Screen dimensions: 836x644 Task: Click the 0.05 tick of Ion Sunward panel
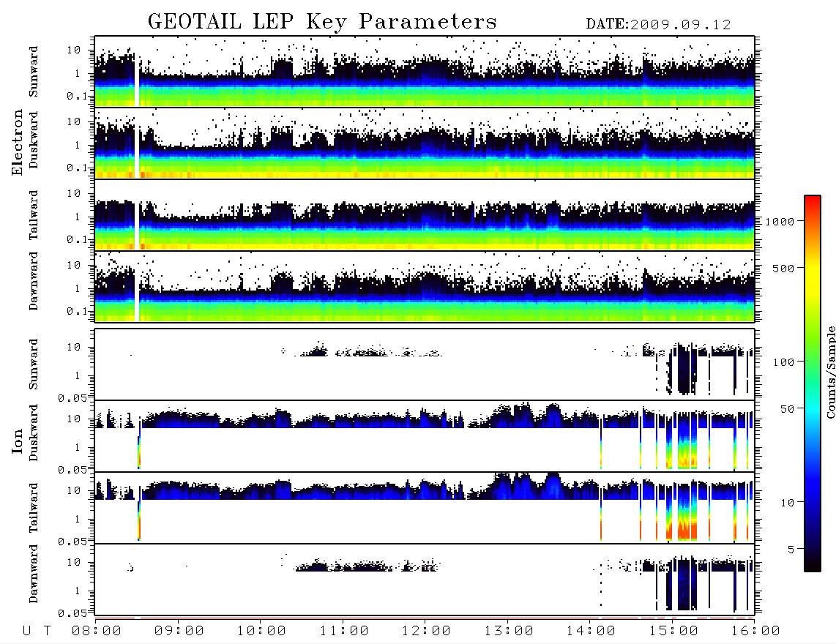coord(72,397)
